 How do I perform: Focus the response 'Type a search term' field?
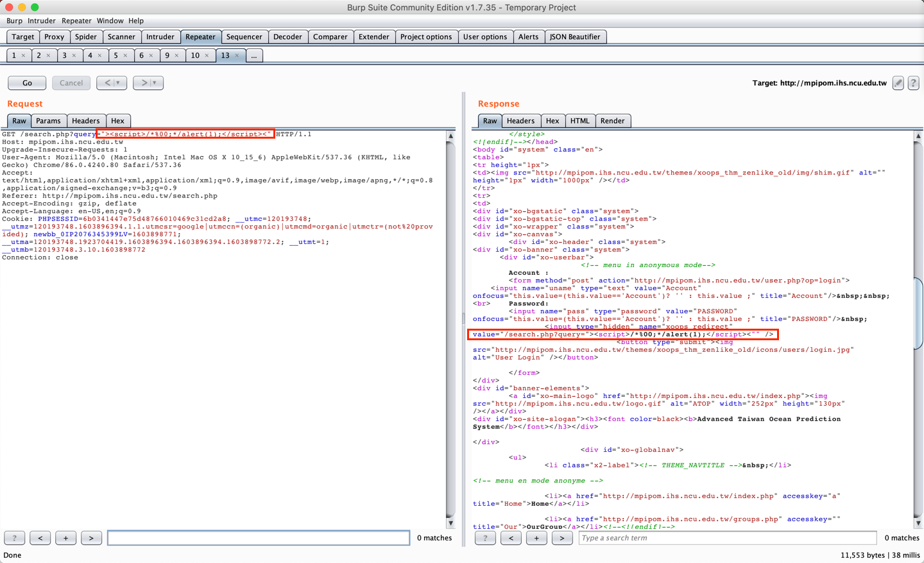click(x=728, y=538)
